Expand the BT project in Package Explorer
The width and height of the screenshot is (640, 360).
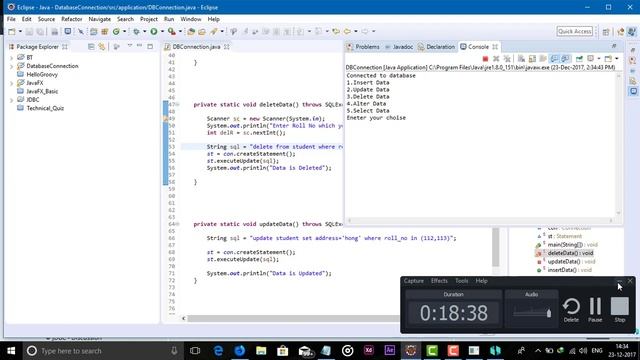[11, 58]
